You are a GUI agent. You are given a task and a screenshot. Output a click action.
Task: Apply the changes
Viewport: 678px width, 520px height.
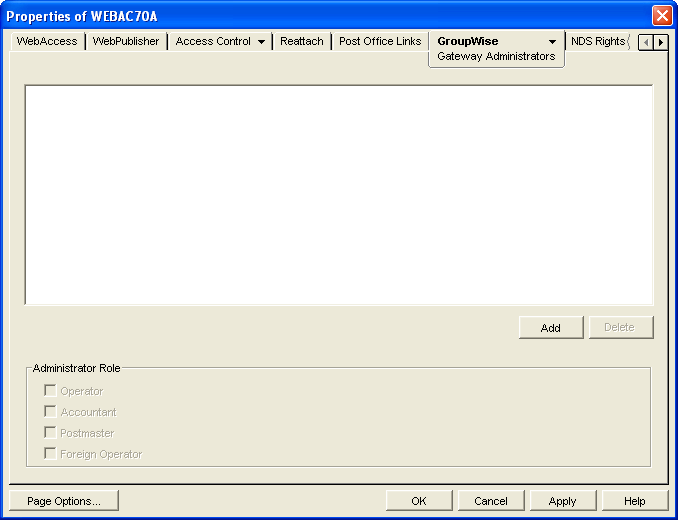pos(563,501)
